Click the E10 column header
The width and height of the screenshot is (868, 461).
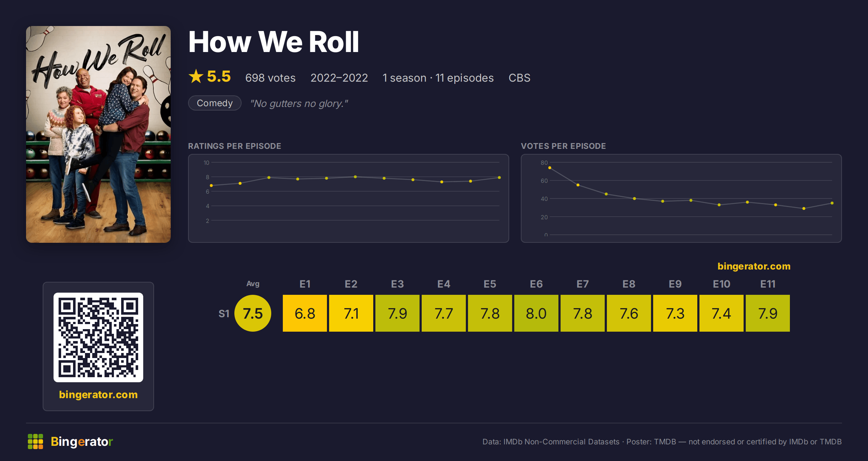[x=722, y=284]
